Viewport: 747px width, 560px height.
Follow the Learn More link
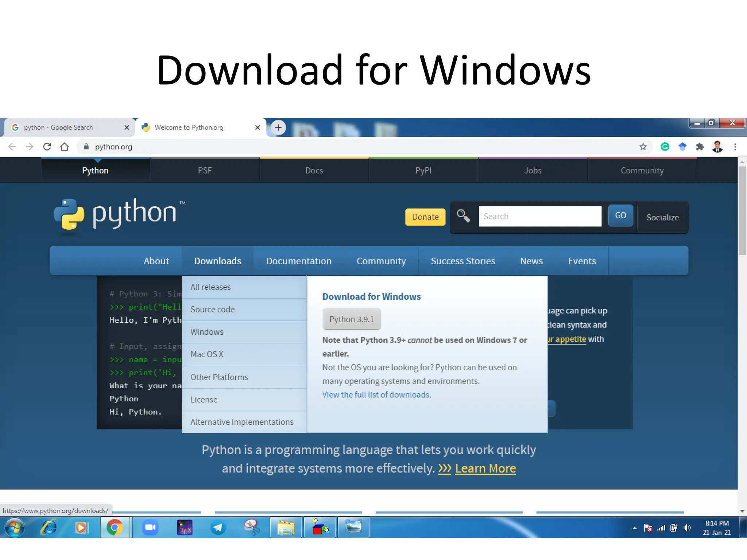[x=485, y=468]
